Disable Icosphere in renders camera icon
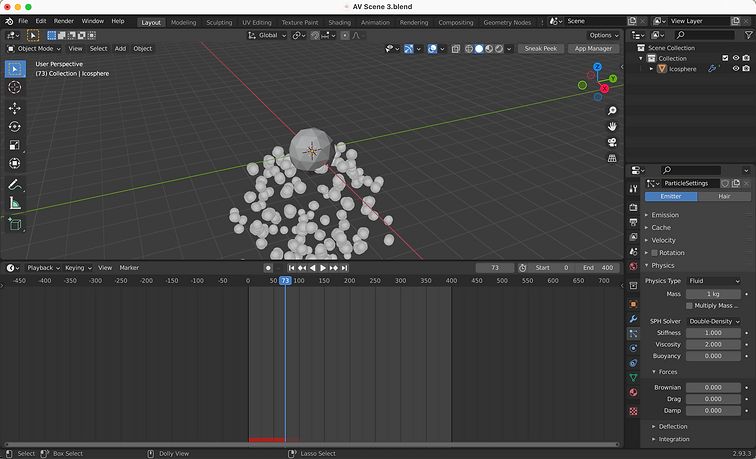The image size is (756, 459). pos(746,69)
